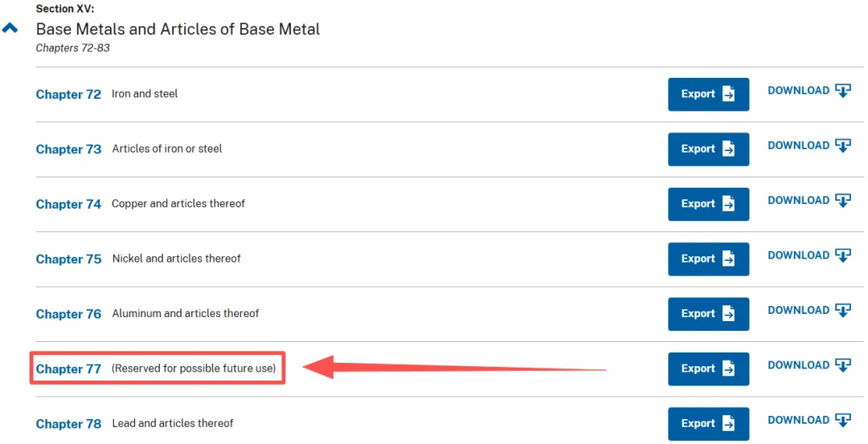Viewport: 868px width, 444px height.
Task: Export Chapter 73 Articles of iron
Action: [x=708, y=149]
